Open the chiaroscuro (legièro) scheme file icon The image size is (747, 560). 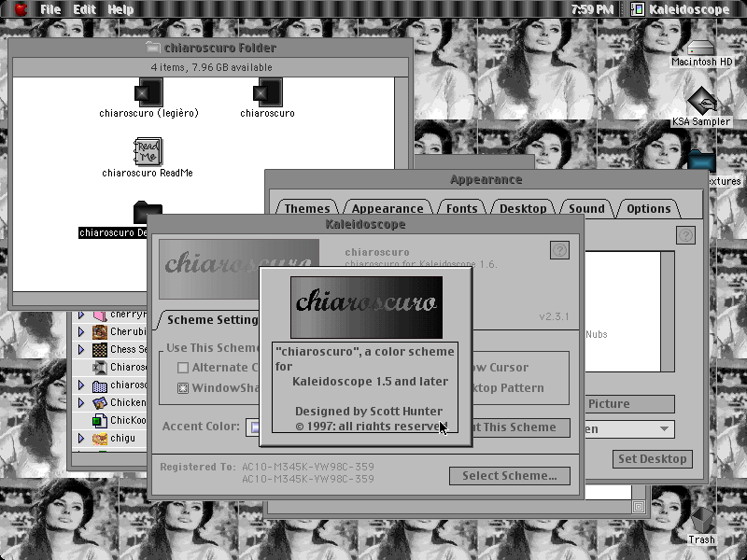[x=148, y=92]
